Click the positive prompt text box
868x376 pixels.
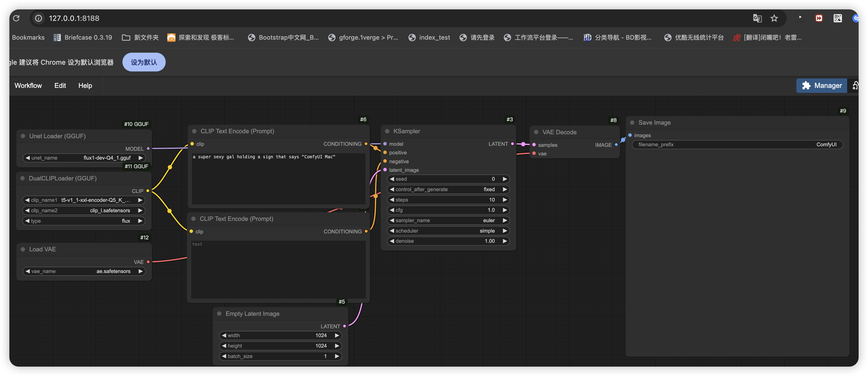tap(278, 179)
